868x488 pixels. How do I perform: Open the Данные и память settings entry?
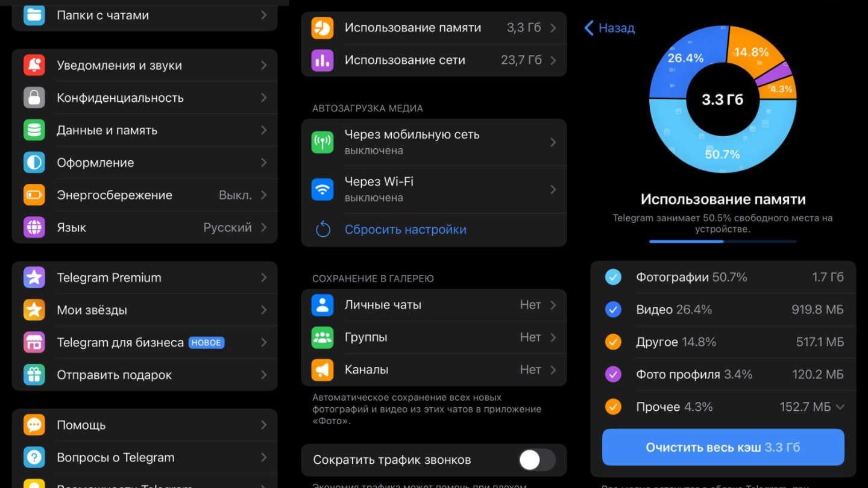(x=145, y=130)
